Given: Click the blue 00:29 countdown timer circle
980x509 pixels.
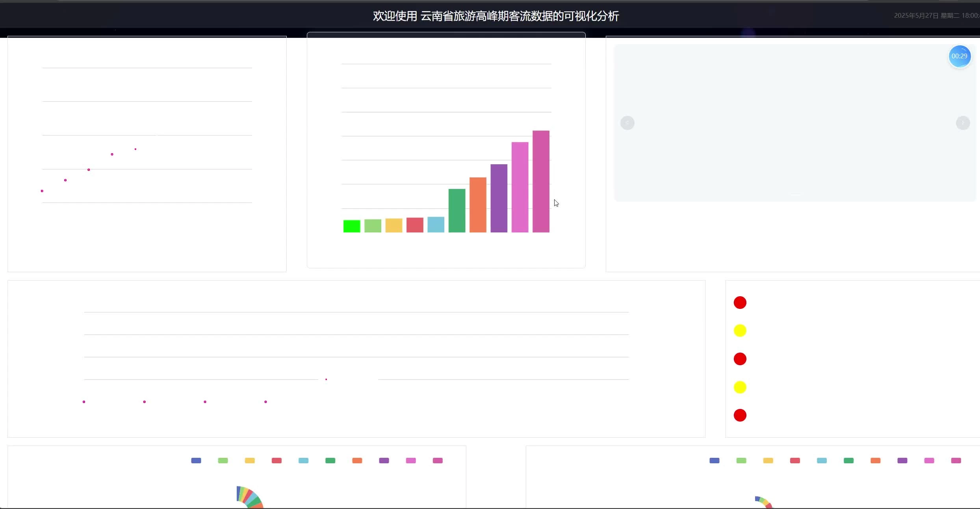Looking at the screenshot, I should click(959, 56).
